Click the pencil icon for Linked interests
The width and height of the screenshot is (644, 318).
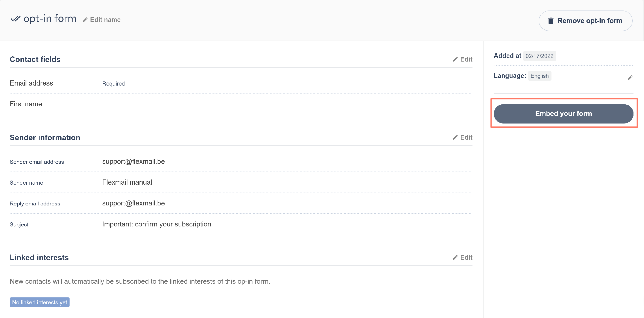coord(455,257)
